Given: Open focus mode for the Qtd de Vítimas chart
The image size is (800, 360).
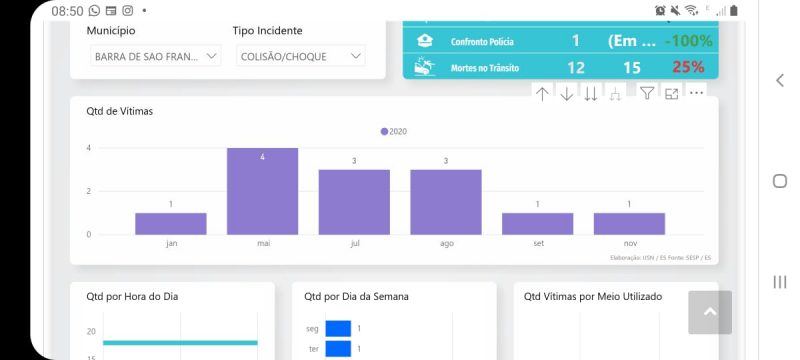Looking at the screenshot, I should click(671, 93).
